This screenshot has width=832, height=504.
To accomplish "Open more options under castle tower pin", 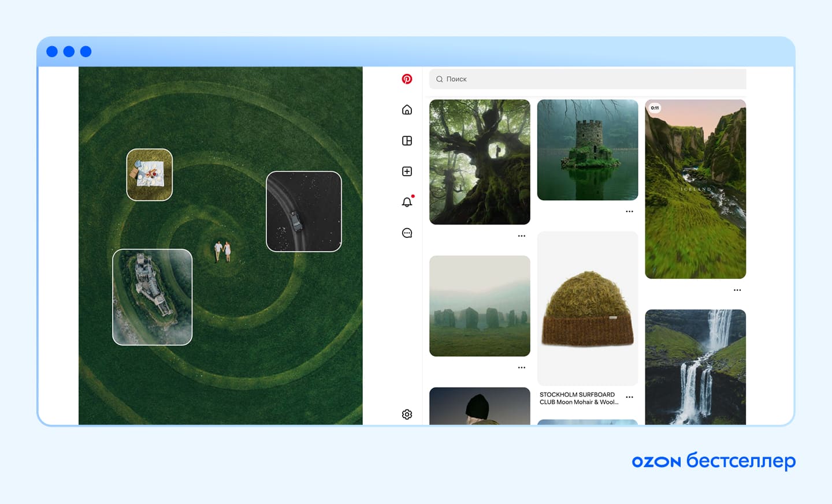I will point(630,211).
